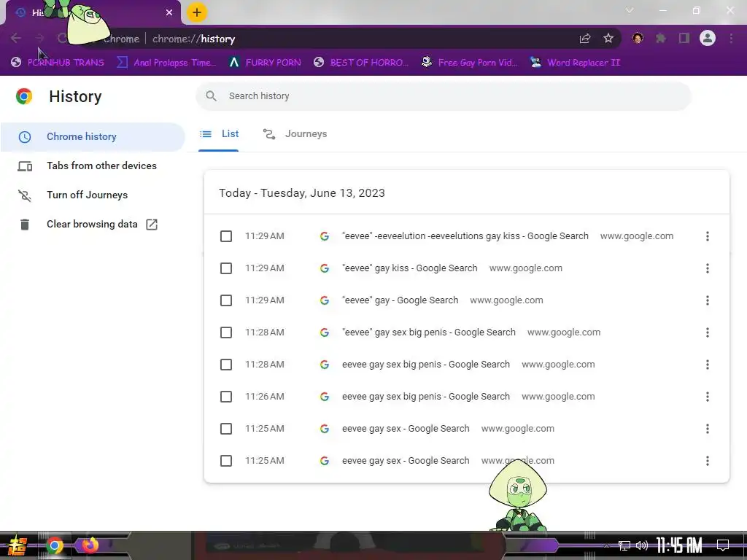
Task: Click the clock icon beside Chrome history
Action: coord(25,137)
